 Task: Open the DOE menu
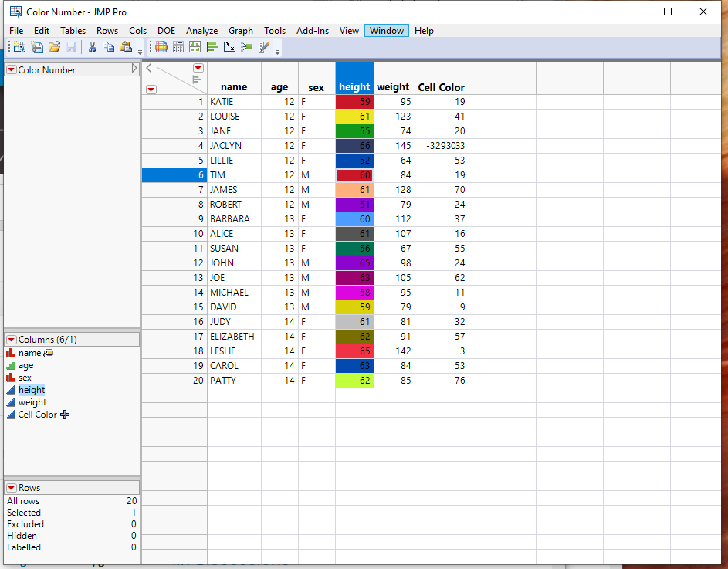(x=166, y=31)
